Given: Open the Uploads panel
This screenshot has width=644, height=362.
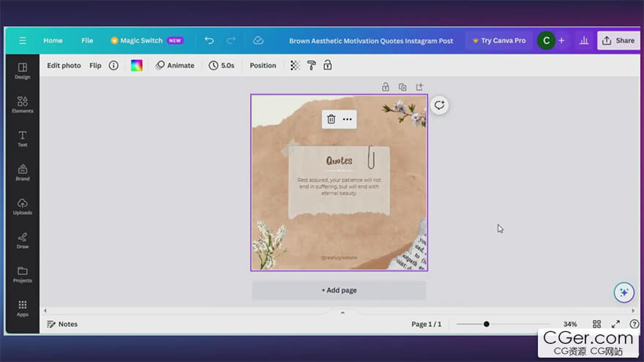Looking at the screenshot, I should 23,206.
